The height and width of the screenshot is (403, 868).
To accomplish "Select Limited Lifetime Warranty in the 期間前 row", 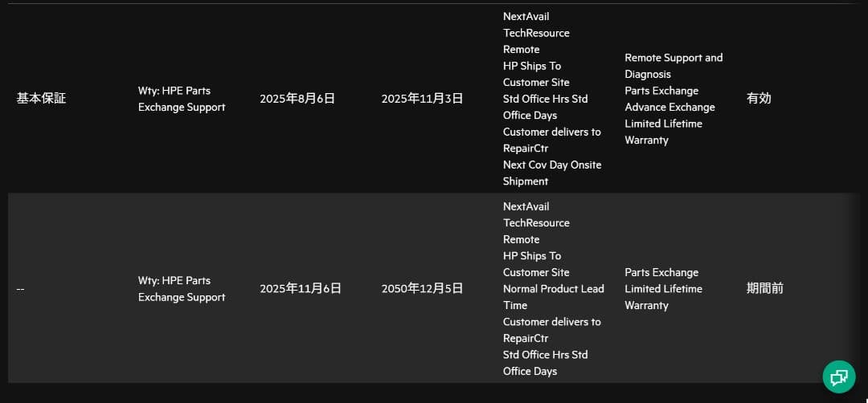I will click(663, 297).
